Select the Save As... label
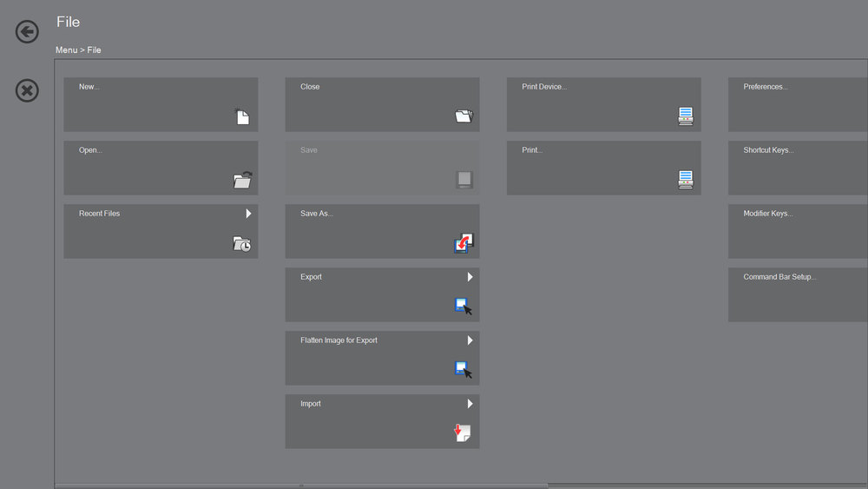Screen dimensions: 868x489 pyautogui.click(x=317, y=214)
